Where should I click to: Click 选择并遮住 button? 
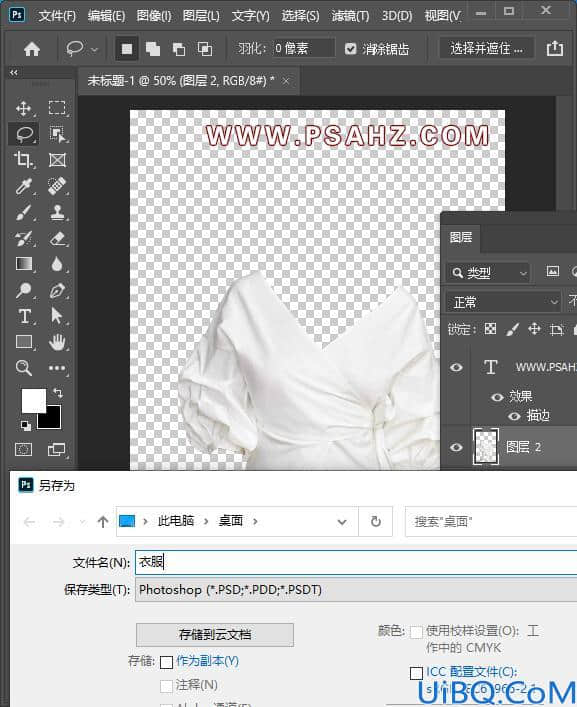point(486,48)
